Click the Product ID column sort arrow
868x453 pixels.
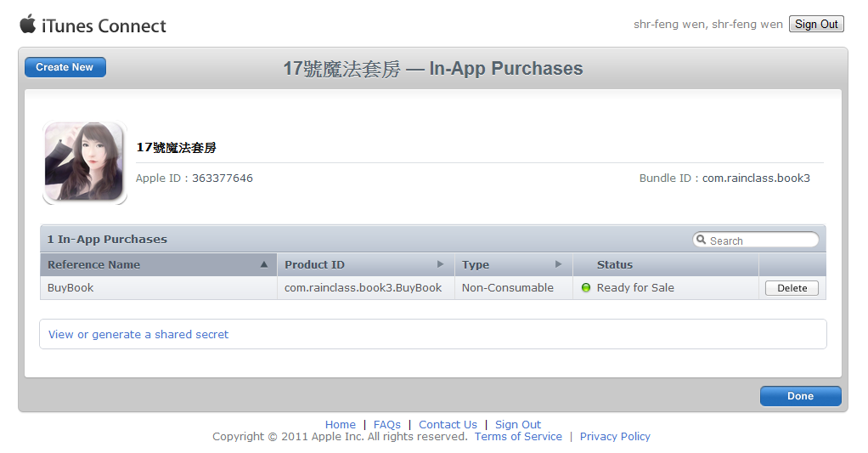click(440, 264)
